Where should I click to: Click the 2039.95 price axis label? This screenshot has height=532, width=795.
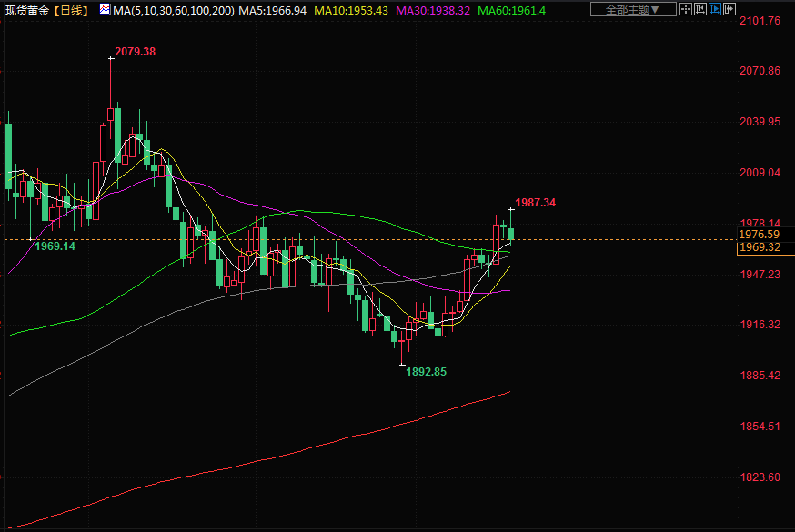pos(760,122)
